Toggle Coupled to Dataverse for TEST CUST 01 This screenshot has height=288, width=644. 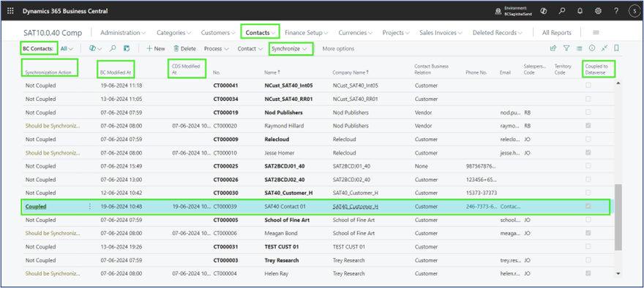[588, 246]
